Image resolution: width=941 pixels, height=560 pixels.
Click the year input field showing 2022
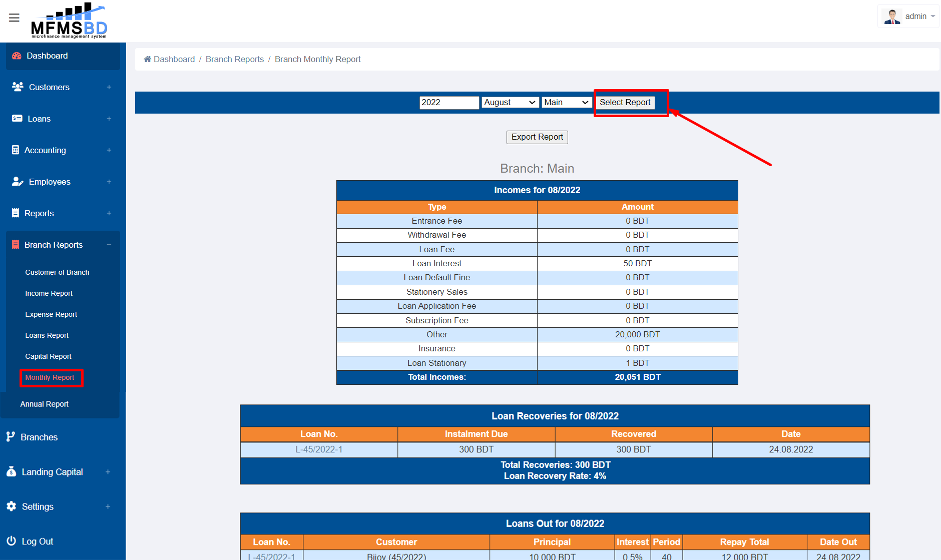pyautogui.click(x=449, y=102)
